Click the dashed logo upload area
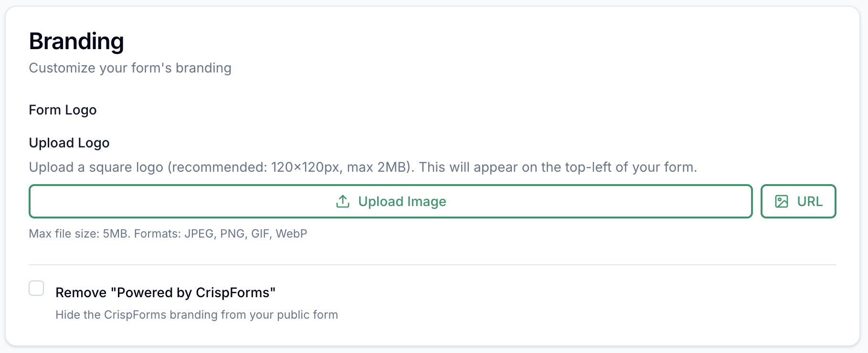The width and height of the screenshot is (868, 353). (x=390, y=201)
